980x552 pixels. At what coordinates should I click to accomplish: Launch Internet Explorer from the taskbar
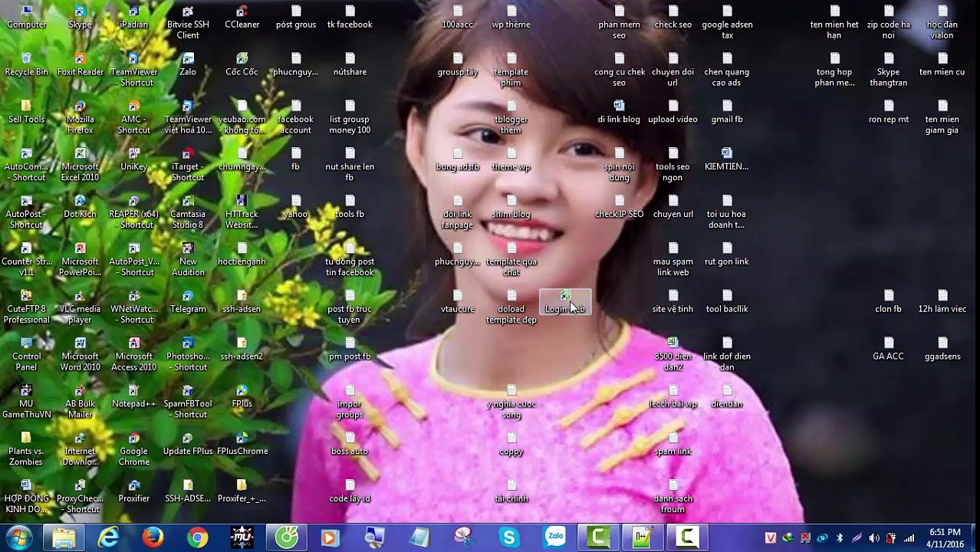pos(108,537)
